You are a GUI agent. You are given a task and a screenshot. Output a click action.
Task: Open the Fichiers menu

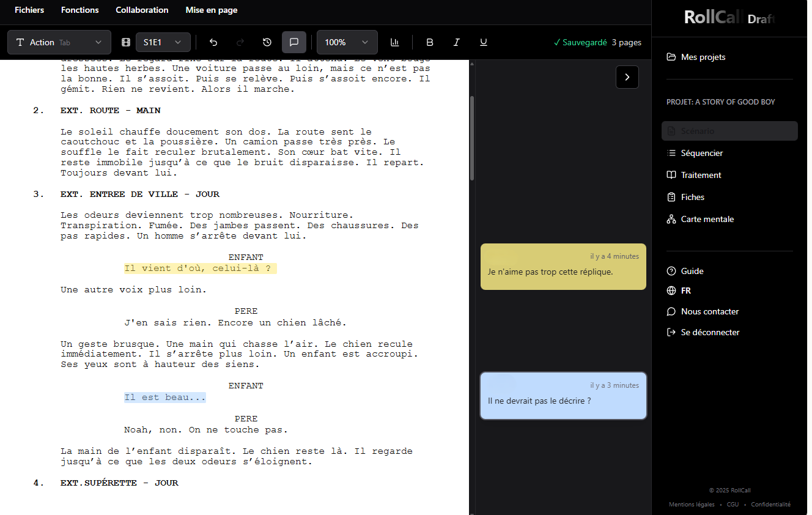coord(29,10)
